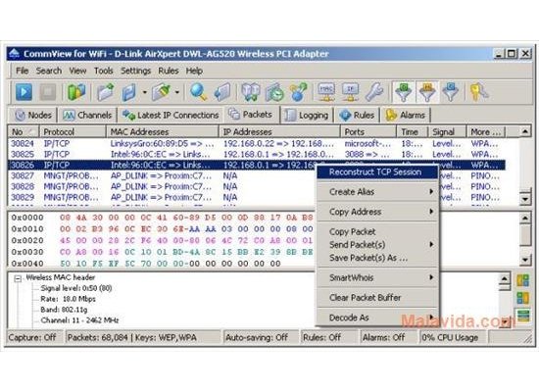Open the File menu
Viewport: 539px width, 392px height.
22,71
